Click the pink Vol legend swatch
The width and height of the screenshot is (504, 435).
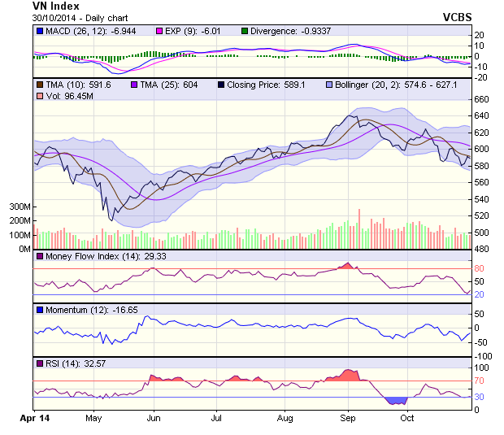(39, 97)
